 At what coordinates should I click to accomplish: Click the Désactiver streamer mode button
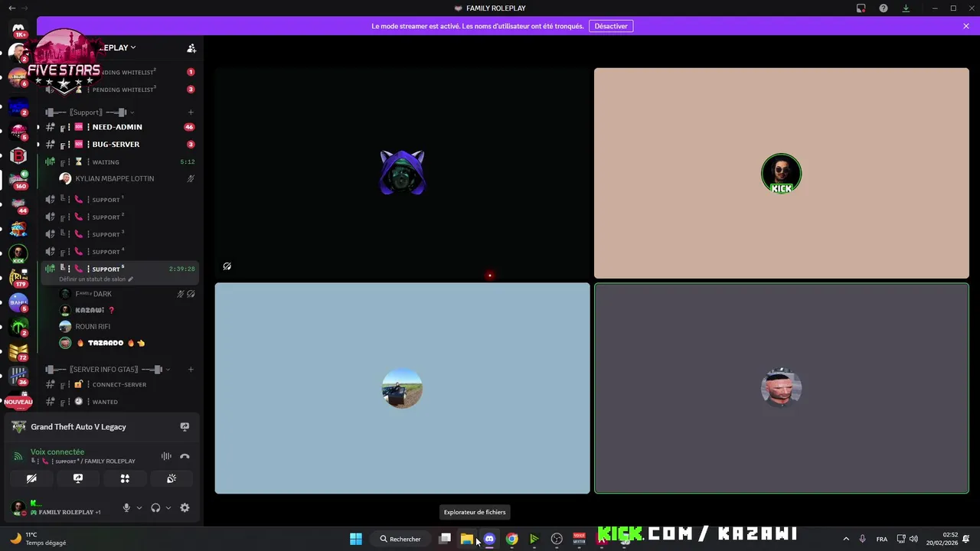(611, 26)
